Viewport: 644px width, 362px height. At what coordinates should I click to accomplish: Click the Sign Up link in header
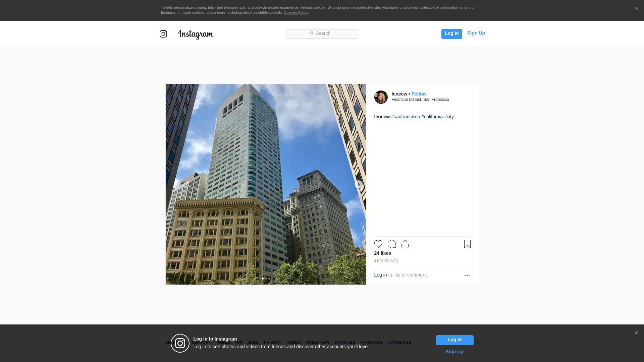tap(476, 33)
